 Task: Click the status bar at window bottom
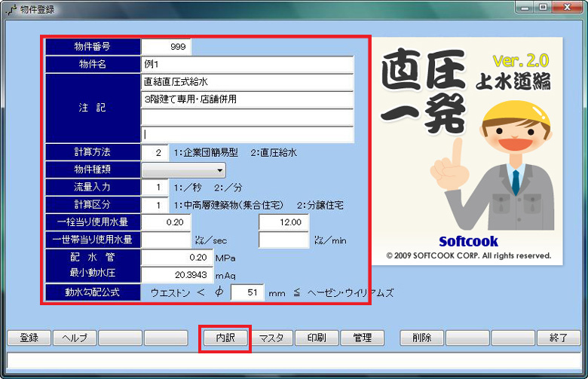coord(294,362)
